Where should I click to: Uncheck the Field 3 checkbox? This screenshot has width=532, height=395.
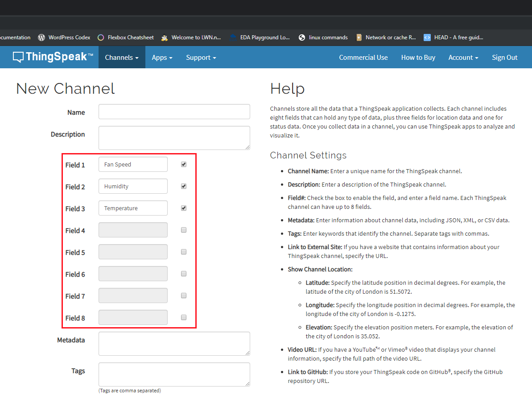(184, 208)
